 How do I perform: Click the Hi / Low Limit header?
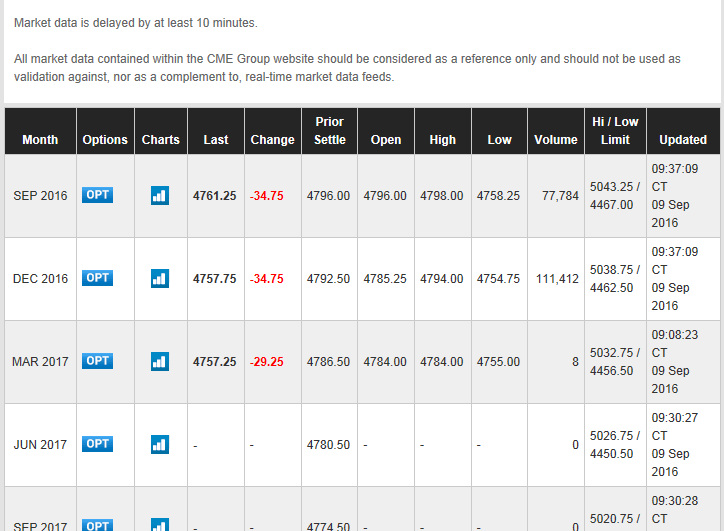(615, 131)
